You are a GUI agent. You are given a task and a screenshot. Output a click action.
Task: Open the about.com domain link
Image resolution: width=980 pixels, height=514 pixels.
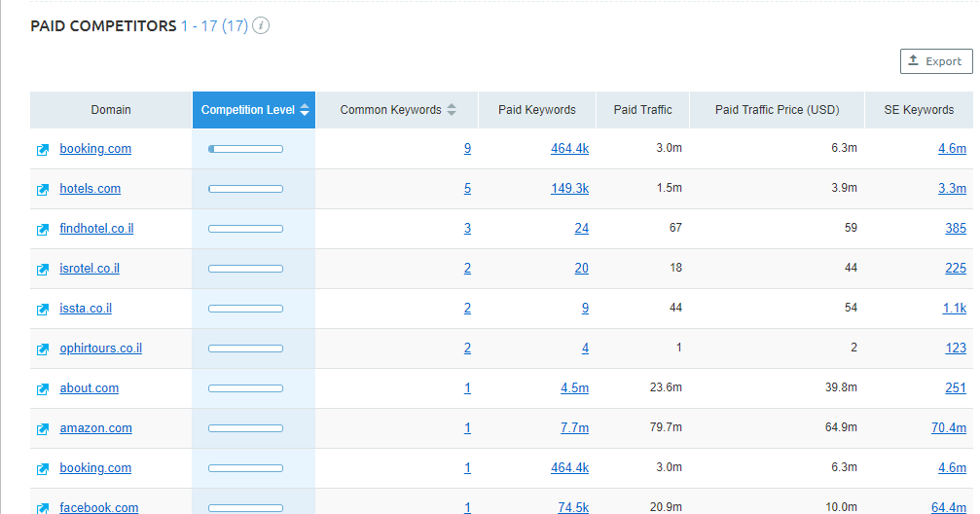pyautogui.click(x=89, y=388)
